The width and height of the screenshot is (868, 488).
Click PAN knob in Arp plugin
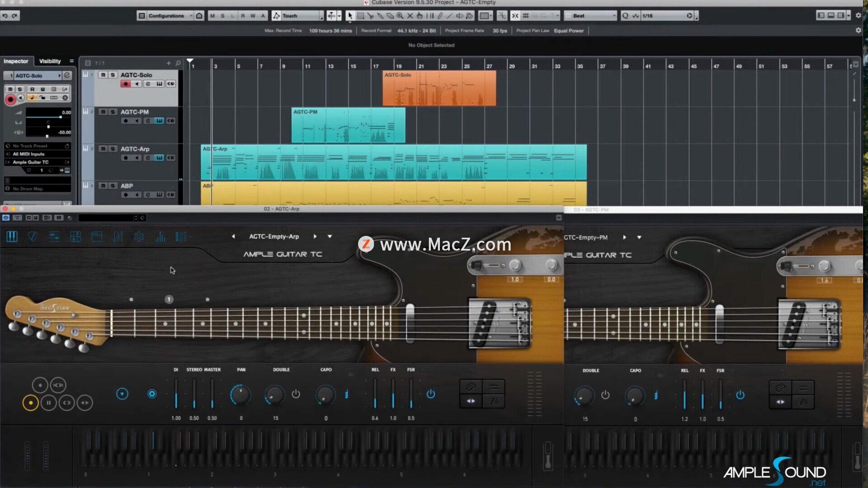click(x=241, y=395)
